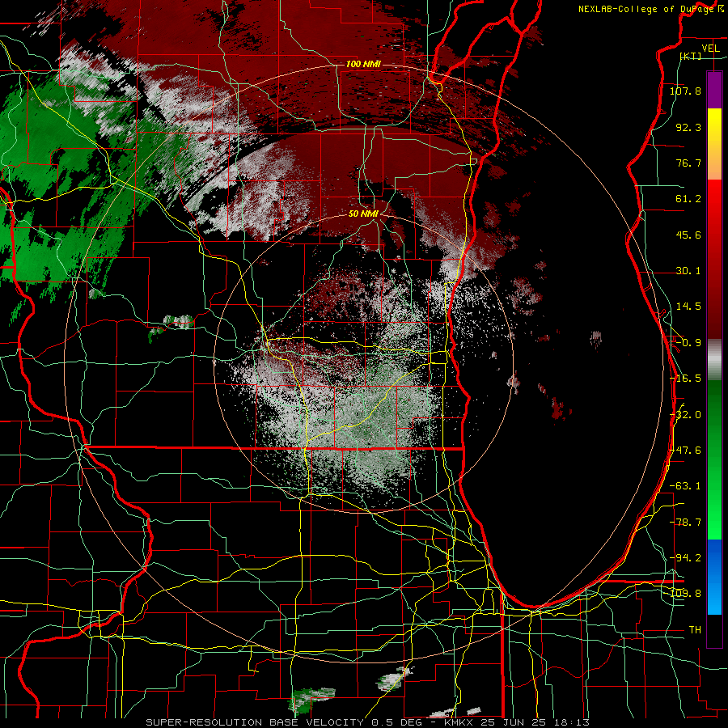Screen dimensions: 728x728
Task: Click the blue segment of color bar
Action: click(x=714, y=577)
